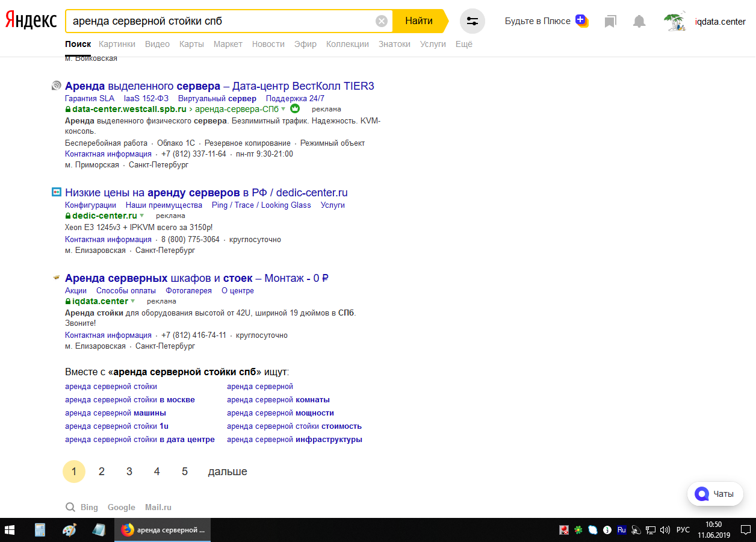Open the green ICQ flower tray icon
The width and height of the screenshot is (756, 542).
[579, 530]
